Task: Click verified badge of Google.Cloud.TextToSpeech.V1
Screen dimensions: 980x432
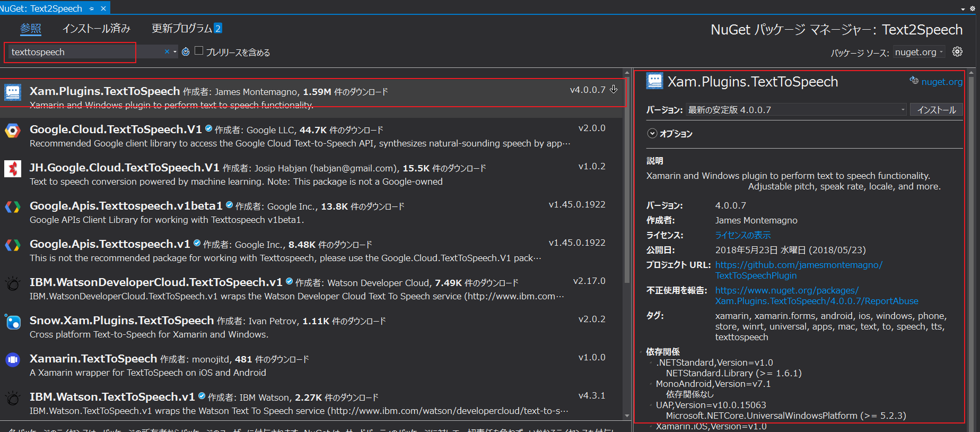Action: 208,128
